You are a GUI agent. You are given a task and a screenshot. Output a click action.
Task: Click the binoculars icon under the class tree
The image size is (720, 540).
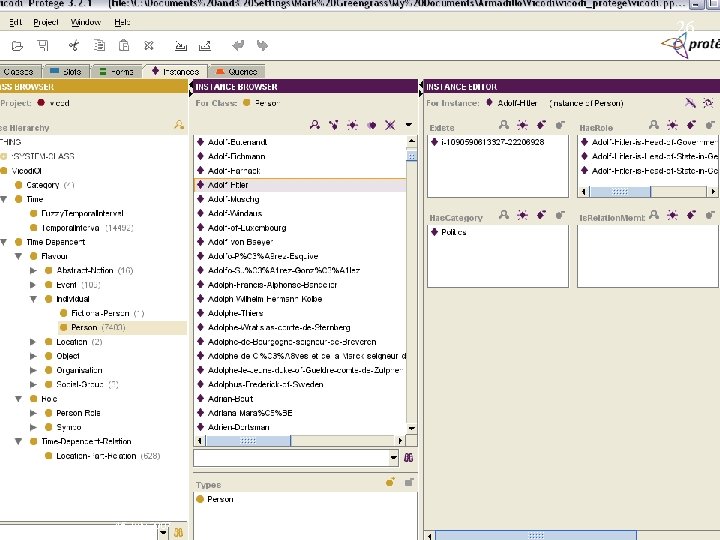pyautogui.click(x=178, y=533)
